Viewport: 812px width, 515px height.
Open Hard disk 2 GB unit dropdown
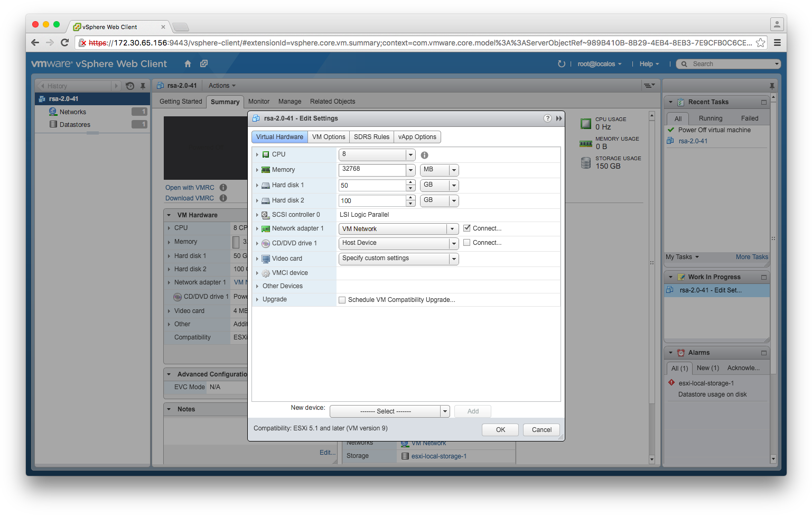(453, 200)
